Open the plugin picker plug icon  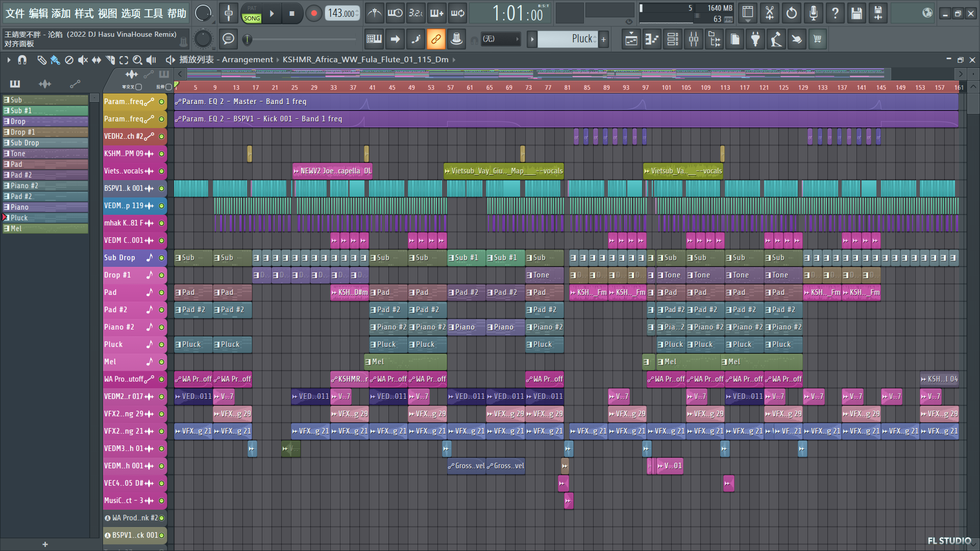(755, 39)
